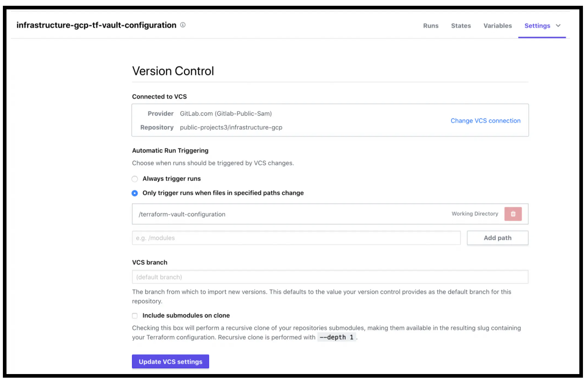Click the Working Directory label in path row
This screenshot has height=382, width=588.
[474, 214]
